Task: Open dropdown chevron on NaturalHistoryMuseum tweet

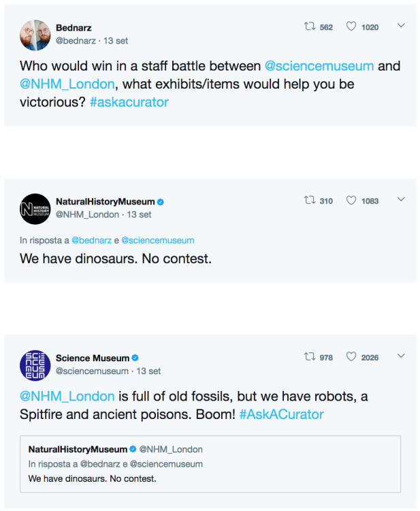Action: [401, 200]
